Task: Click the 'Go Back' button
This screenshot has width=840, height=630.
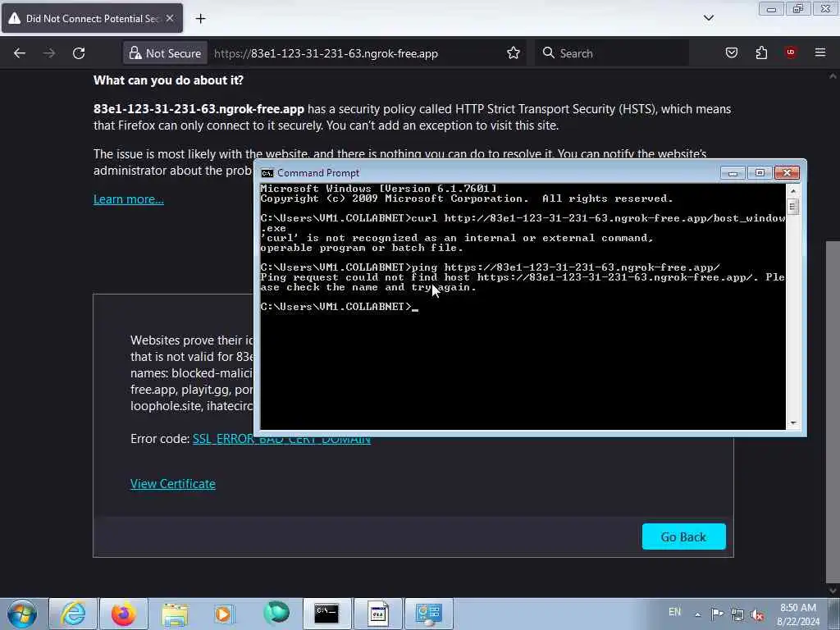Action: (x=683, y=536)
